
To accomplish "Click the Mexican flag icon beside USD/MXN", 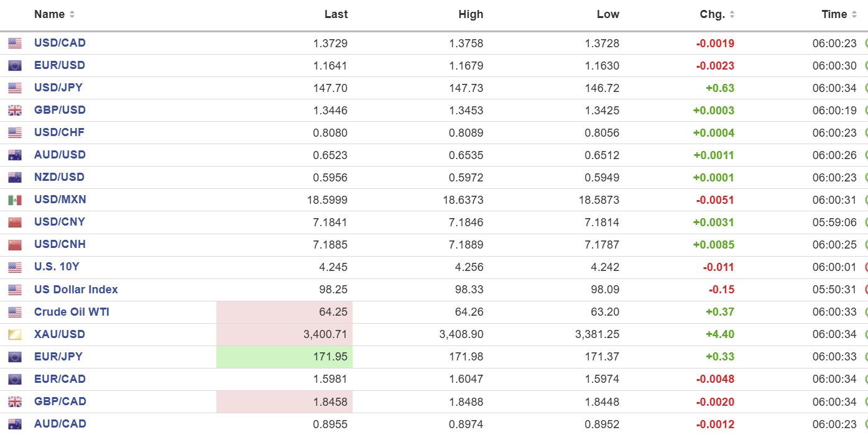I will pyautogui.click(x=15, y=200).
